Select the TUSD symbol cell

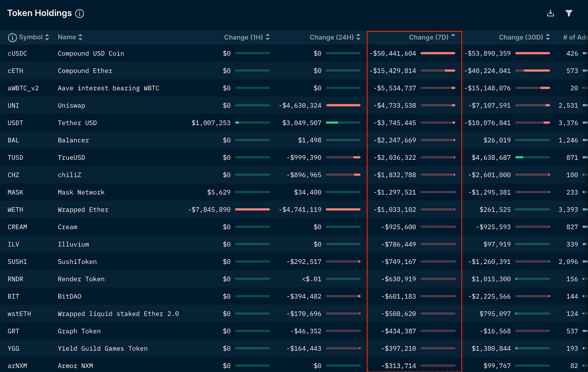pos(15,158)
